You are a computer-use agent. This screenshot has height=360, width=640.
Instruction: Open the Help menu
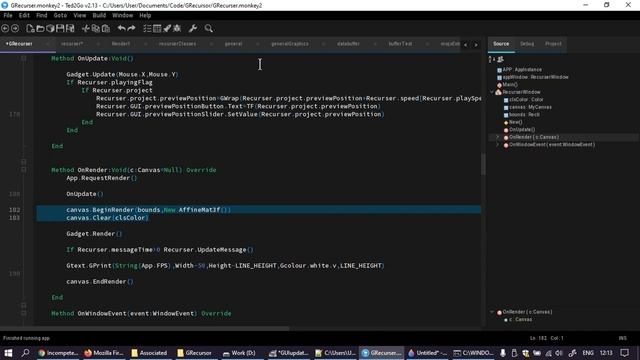145,16
